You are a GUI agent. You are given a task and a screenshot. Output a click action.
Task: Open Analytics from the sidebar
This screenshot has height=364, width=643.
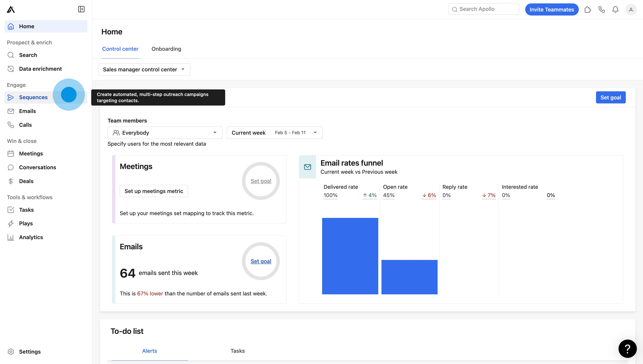click(31, 237)
